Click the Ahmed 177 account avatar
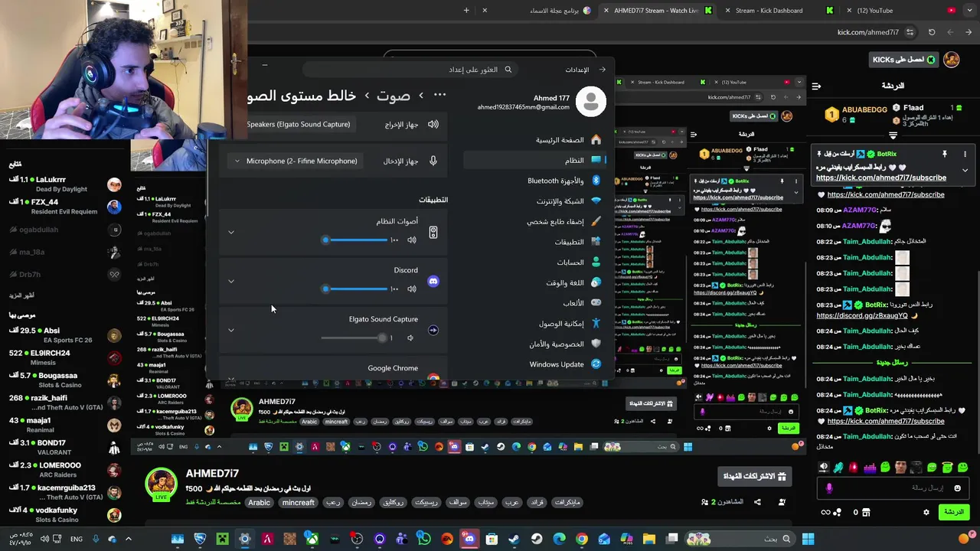 click(590, 102)
